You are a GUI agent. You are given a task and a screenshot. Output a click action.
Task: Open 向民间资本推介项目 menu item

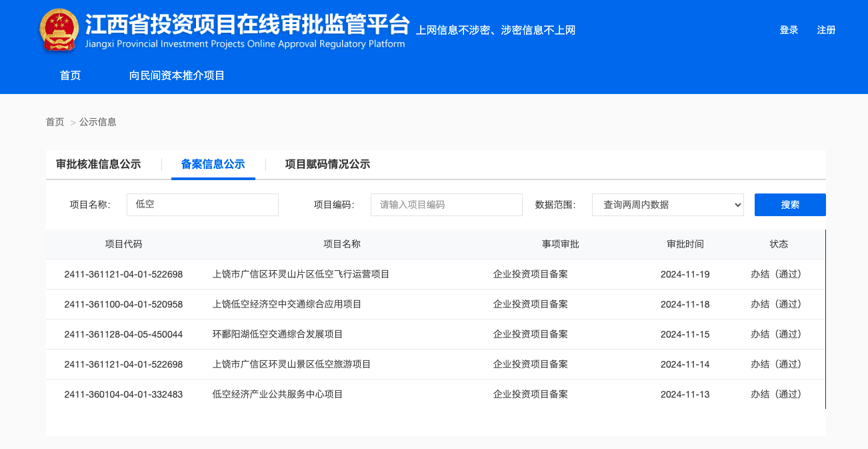tap(177, 75)
